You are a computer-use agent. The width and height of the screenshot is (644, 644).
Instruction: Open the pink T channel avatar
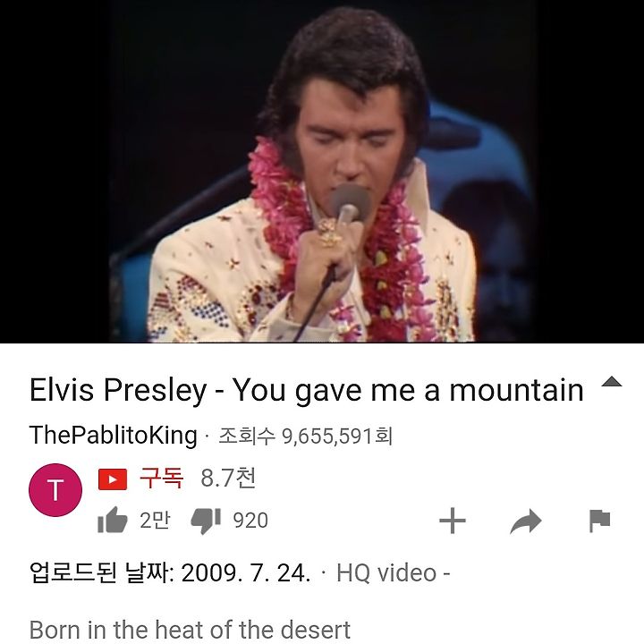coord(55,490)
